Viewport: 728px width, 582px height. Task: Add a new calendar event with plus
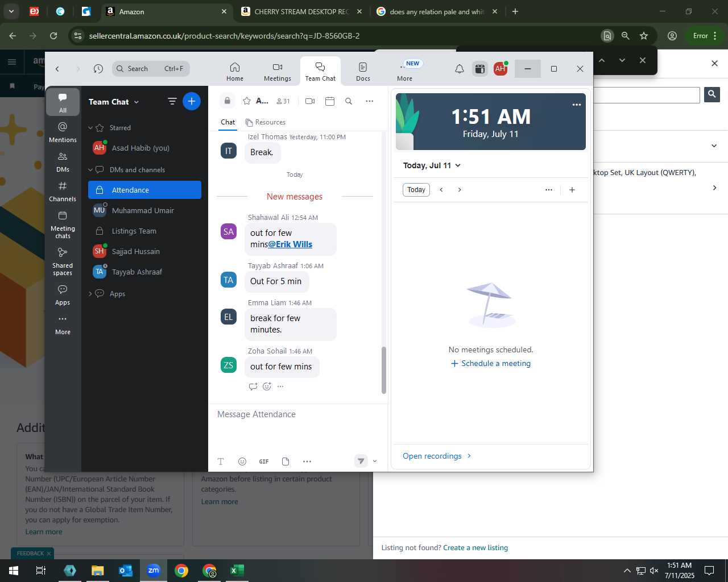click(x=572, y=190)
